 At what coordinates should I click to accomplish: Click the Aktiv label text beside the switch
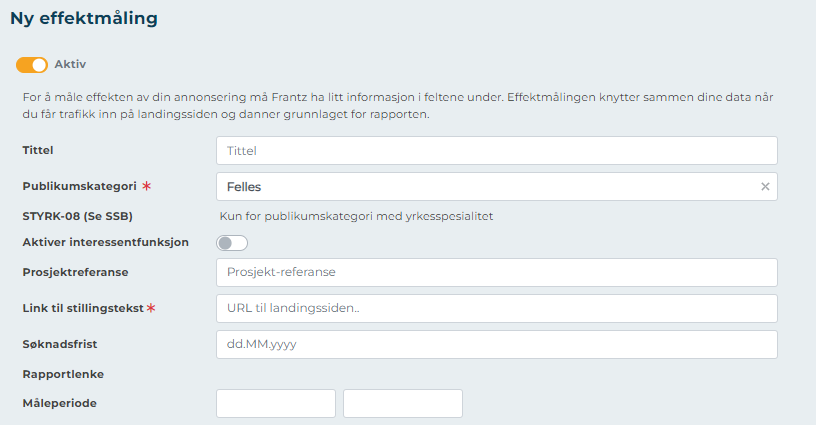click(70, 64)
